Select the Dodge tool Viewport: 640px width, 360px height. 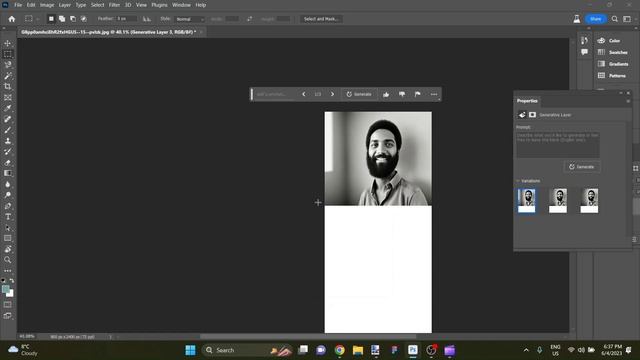pyautogui.click(x=8, y=195)
